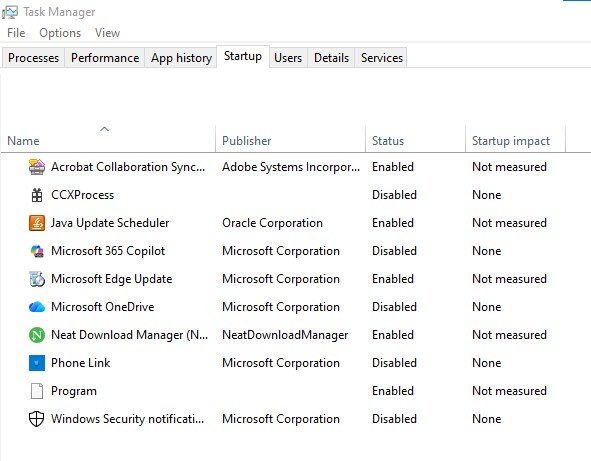Switch to the Details tab

[x=331, y=58]
